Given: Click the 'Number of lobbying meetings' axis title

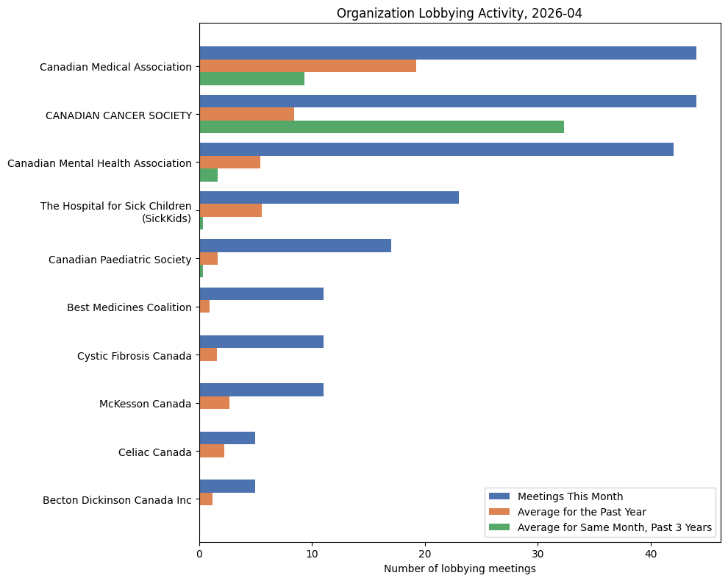Looking at the screenshot, I should coord(460,568).
